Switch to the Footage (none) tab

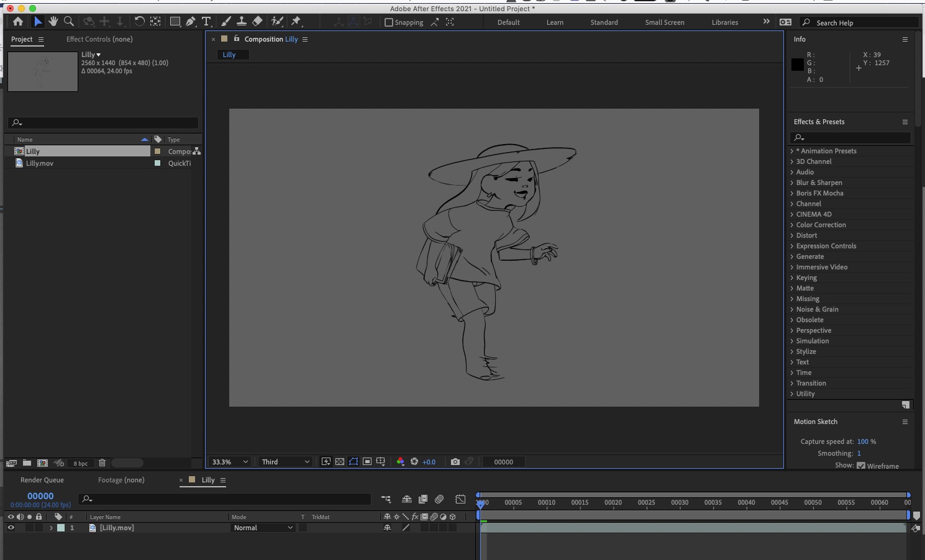(x=121, y=480)
